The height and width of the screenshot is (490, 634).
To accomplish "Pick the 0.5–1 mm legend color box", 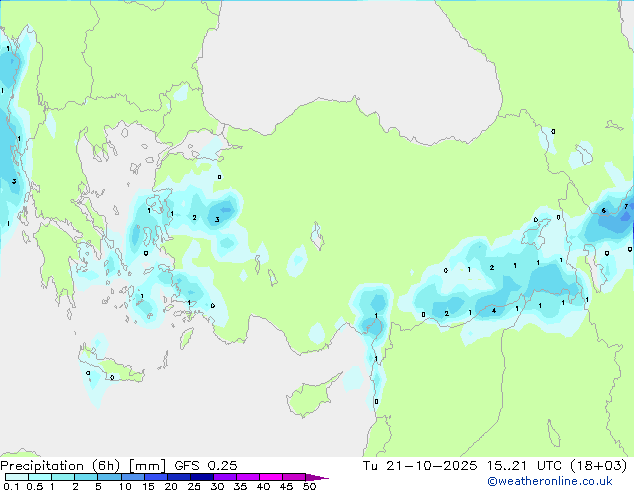I will point(40,477).
